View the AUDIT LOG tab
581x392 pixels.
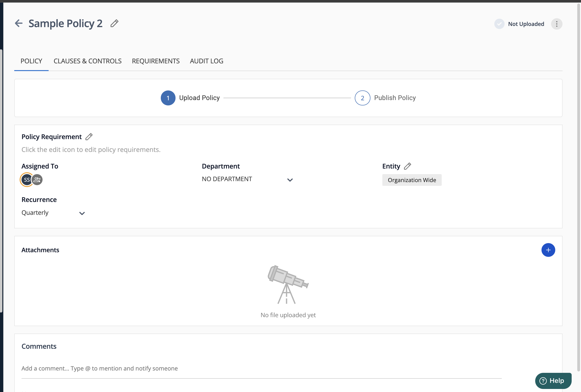(x=206, y=61)
